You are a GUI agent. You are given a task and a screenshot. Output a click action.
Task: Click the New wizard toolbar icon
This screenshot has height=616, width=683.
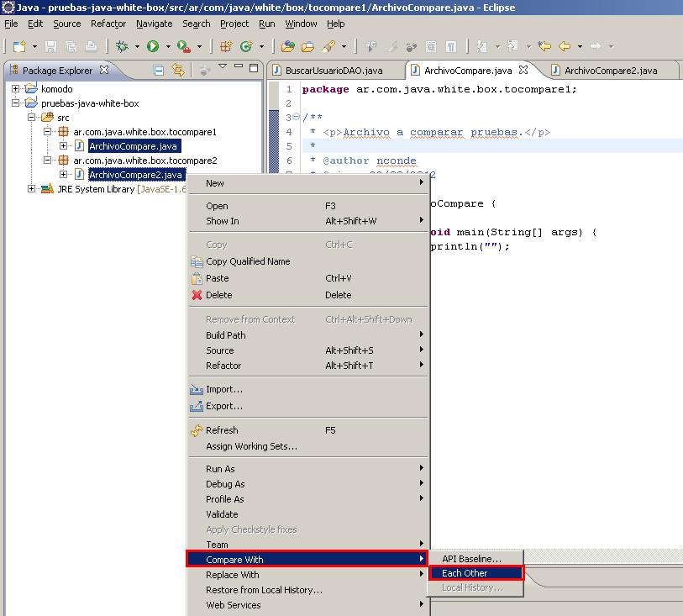19,46
